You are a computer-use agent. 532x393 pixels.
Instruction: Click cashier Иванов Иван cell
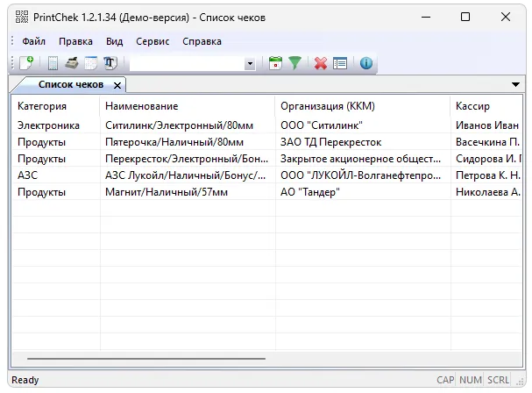pos(486,125)
